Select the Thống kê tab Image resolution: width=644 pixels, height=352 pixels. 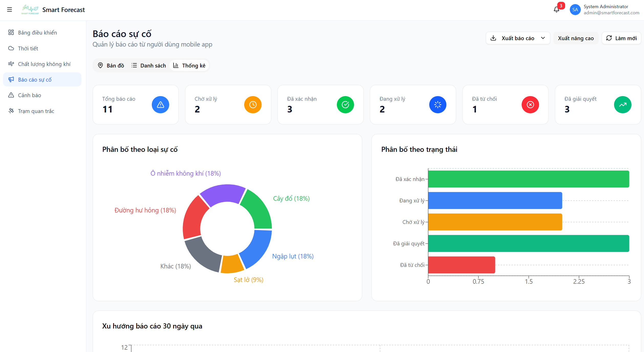189,65
